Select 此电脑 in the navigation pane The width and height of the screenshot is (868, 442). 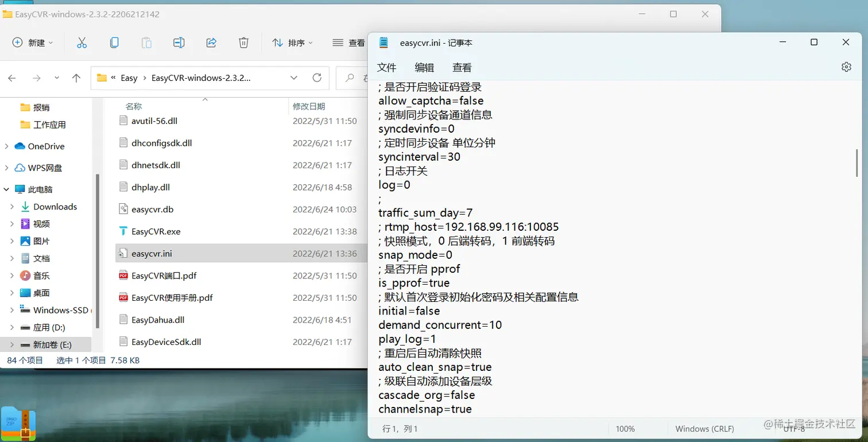click(40, 189)
